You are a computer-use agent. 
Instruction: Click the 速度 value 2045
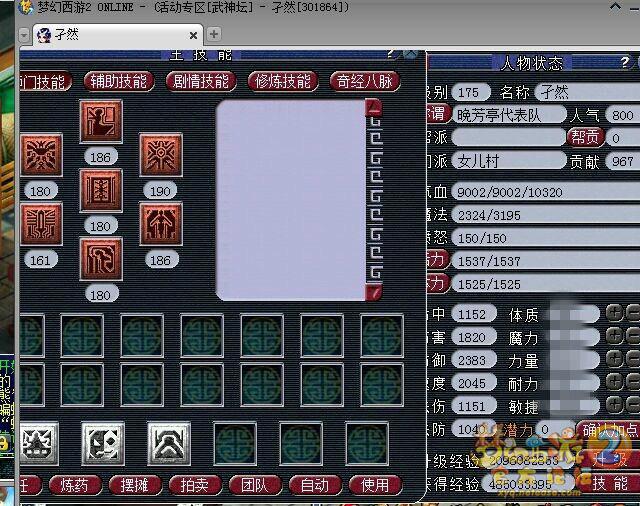(x=474, y=383)
